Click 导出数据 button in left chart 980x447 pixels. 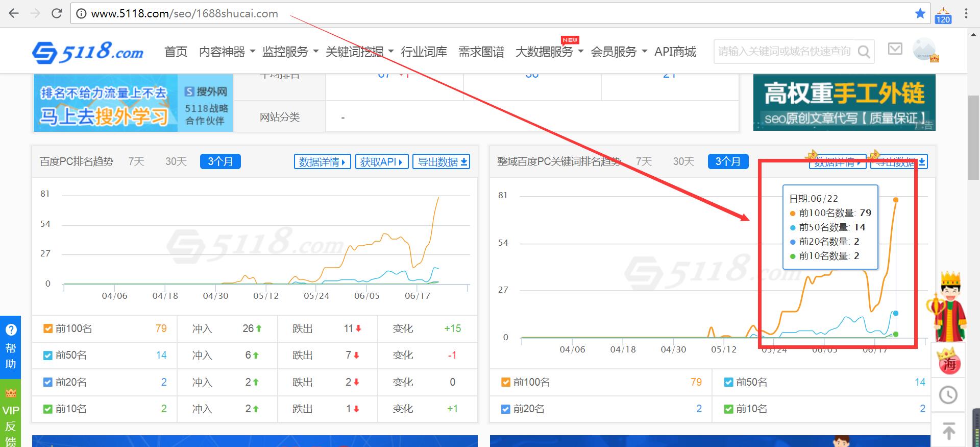click(x=442, y=161)
